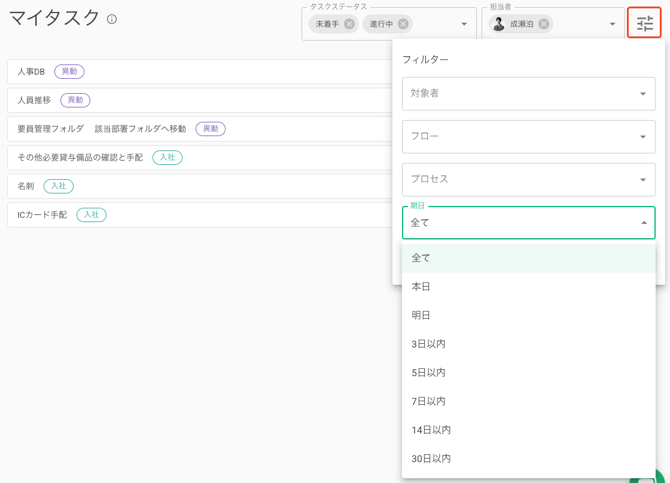
Task: Expand the 担当者 dropdown arrow
Action: click(612, 24)
